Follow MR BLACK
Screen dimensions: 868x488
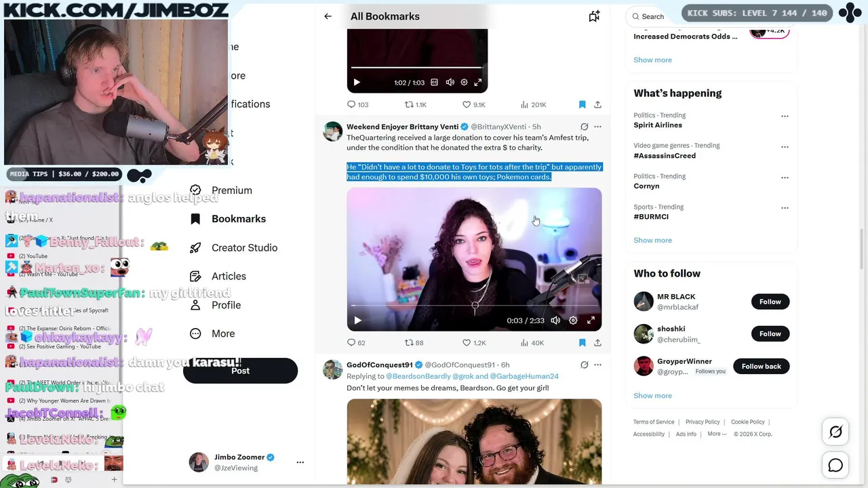[770, 302]
